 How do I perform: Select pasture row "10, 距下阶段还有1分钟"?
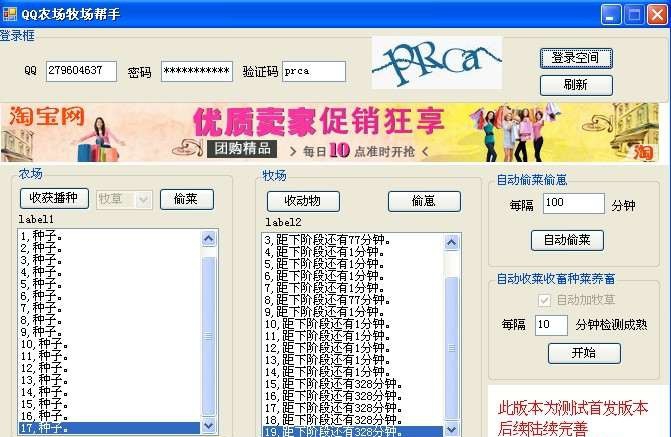pyautogui.click(x=353, y=324)
